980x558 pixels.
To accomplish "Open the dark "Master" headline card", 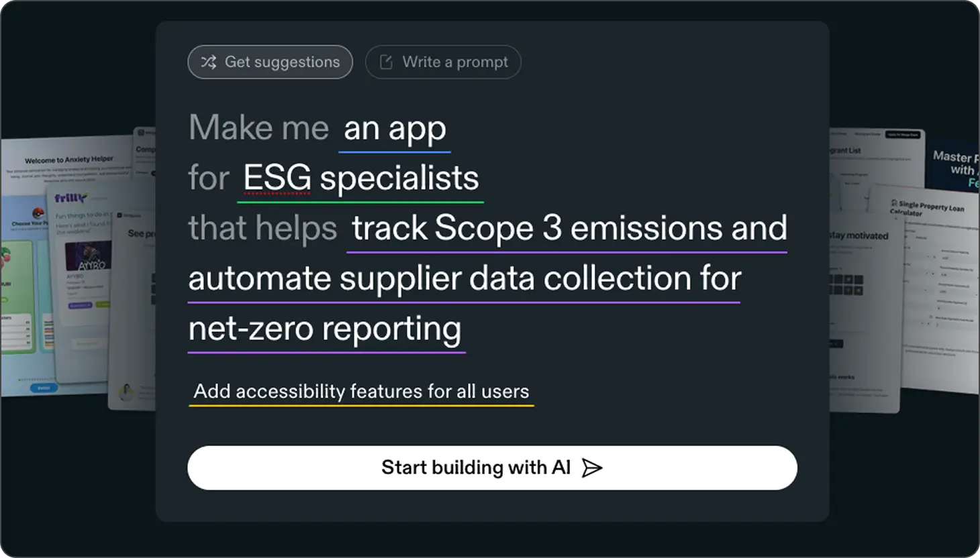I will pos(954,164).
